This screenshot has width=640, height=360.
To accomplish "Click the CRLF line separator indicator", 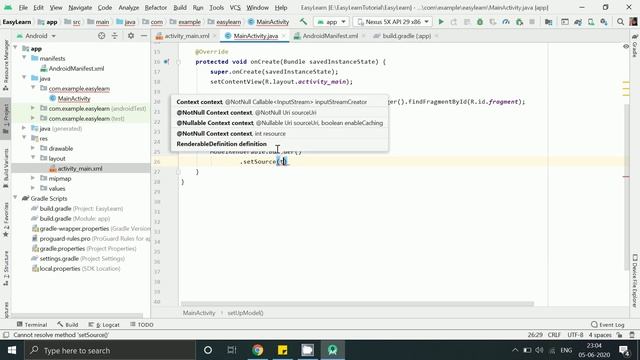I will point(554,335).
